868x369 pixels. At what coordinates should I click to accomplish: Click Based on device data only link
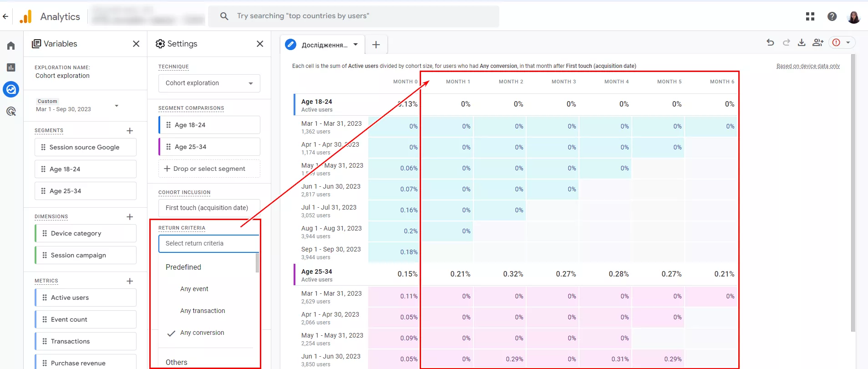click(808, 67)
